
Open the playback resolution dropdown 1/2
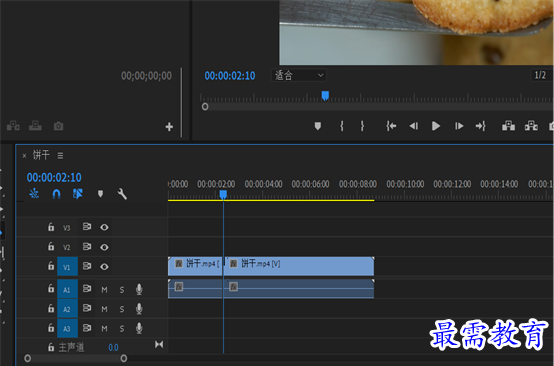pos(541,75)
